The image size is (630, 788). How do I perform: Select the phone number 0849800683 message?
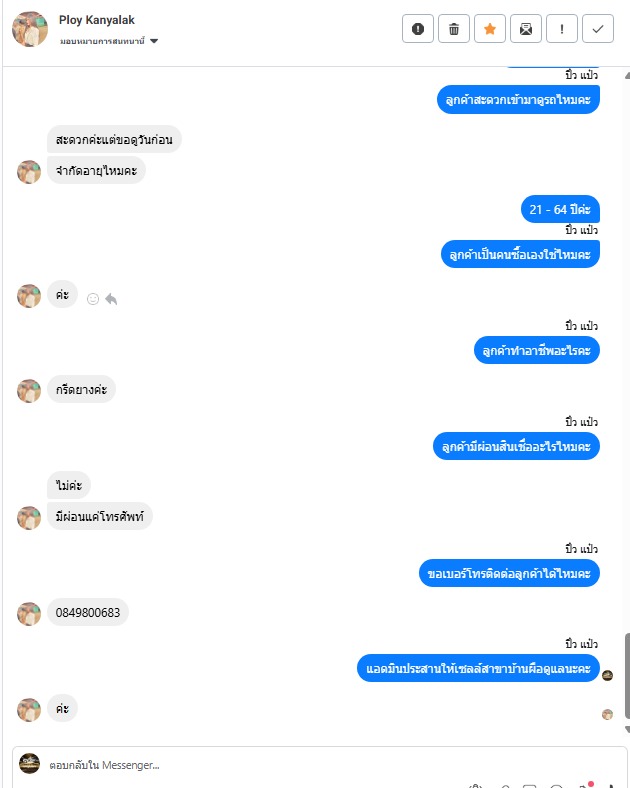88,613
